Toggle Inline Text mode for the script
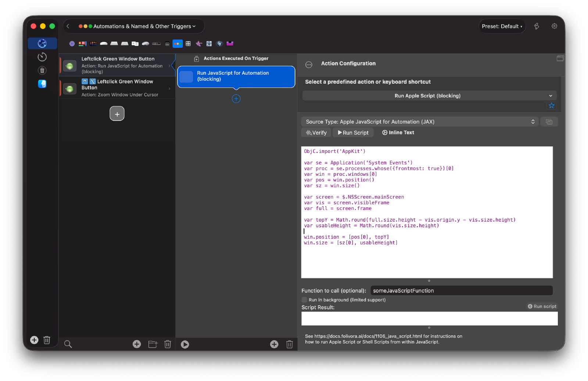 click(398, 132)
